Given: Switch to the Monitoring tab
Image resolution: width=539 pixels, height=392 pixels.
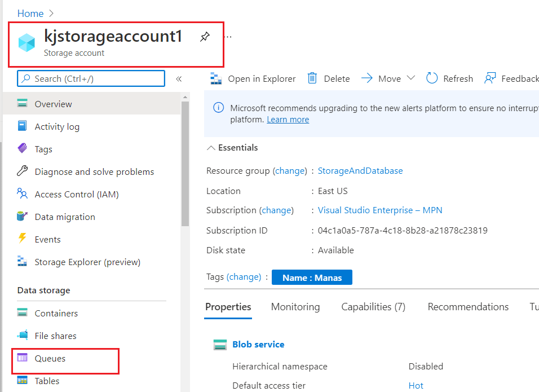Looking at the screenshot, I should [295, 307].
